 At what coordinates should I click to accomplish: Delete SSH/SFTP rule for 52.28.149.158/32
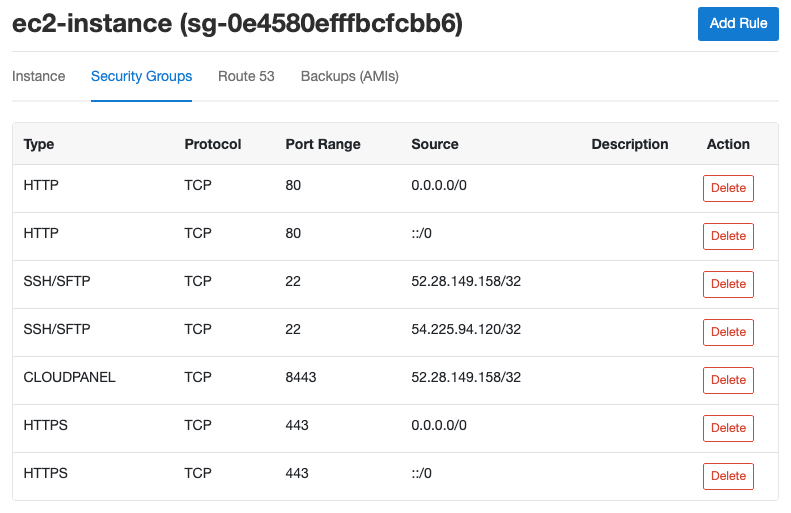[x=728, y=284]
